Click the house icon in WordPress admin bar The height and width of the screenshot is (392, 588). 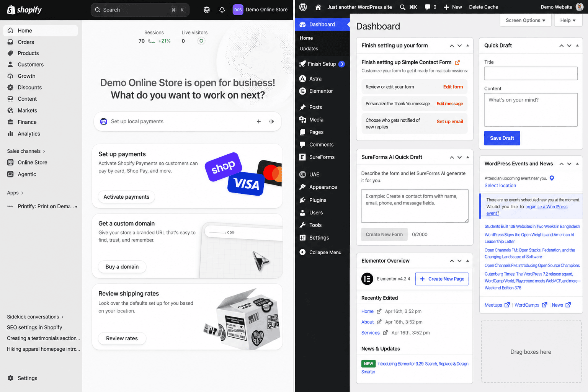point(318,7)
